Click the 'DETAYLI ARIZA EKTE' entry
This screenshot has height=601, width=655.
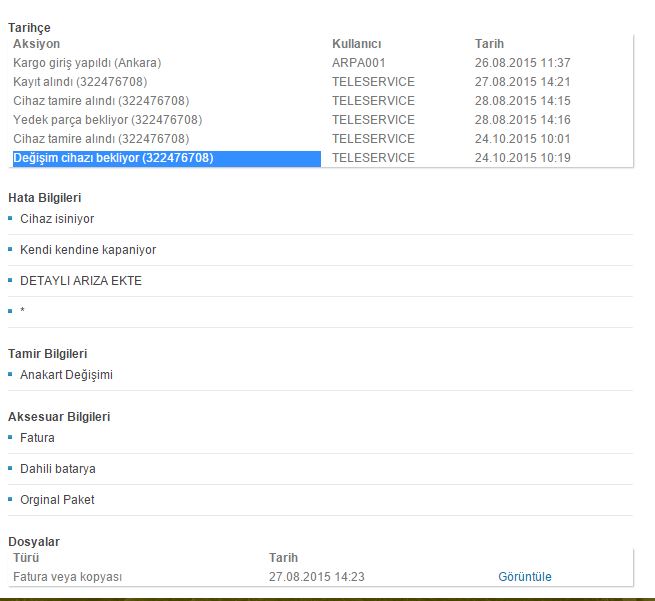(81, 281)
